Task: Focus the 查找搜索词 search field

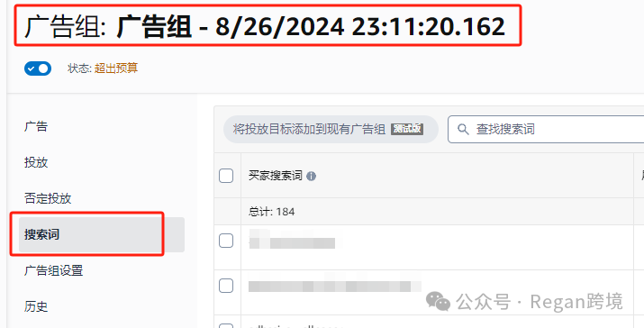Action: (546, 130)
